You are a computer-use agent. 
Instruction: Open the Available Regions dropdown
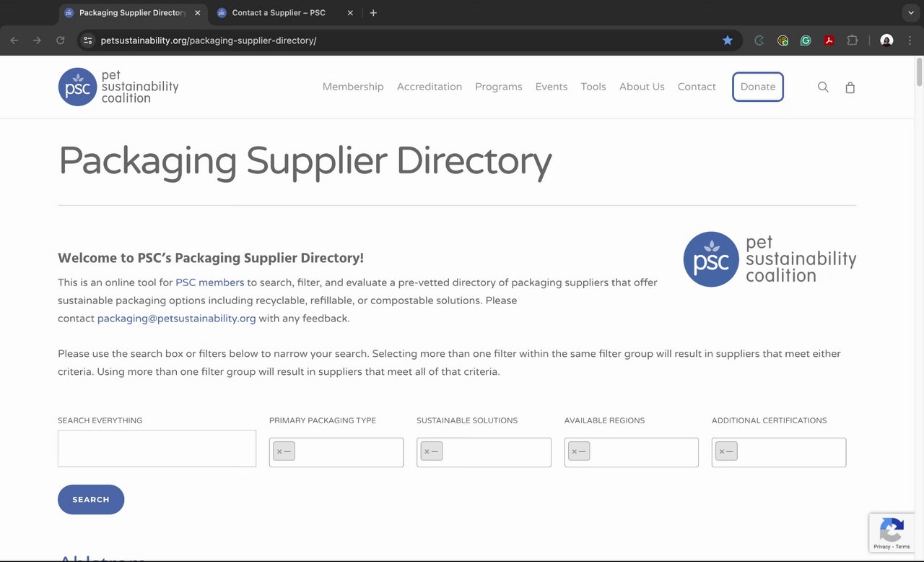(632, 452)
